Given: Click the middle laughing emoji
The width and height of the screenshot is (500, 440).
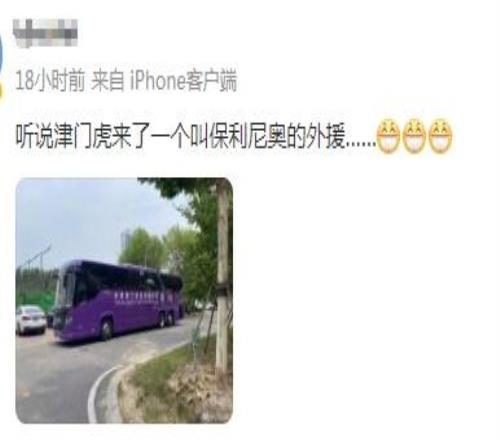Looking at the screenshot, I should click(414, 136).
